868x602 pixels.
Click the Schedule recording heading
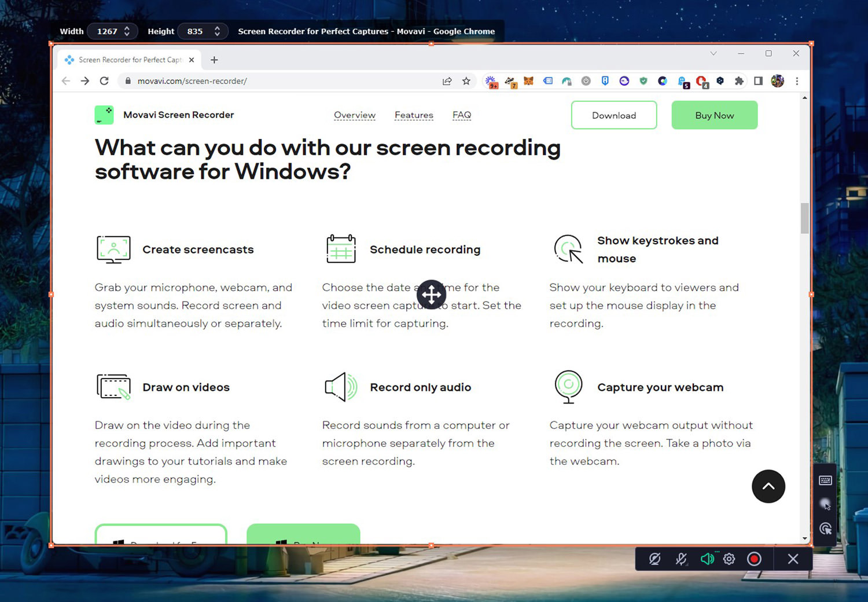point(425,249)
